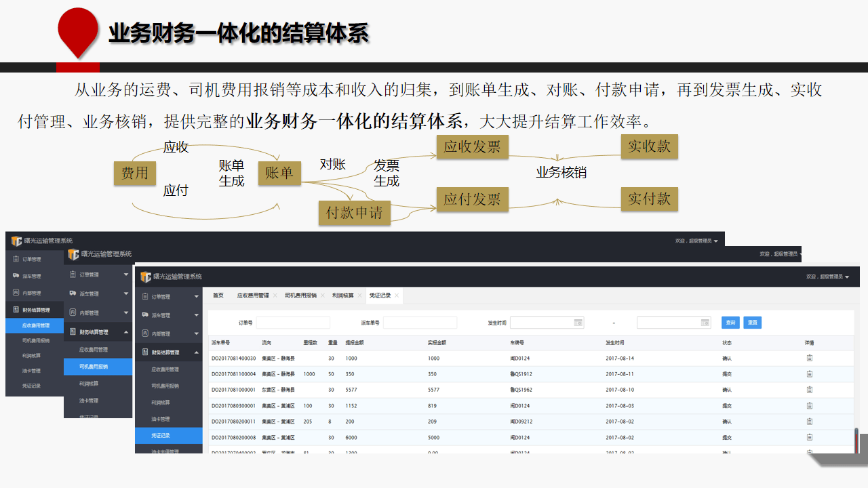
Task: Click the logo in the rearmost 曙光运输管理系统 window
Action: (16, 241)
